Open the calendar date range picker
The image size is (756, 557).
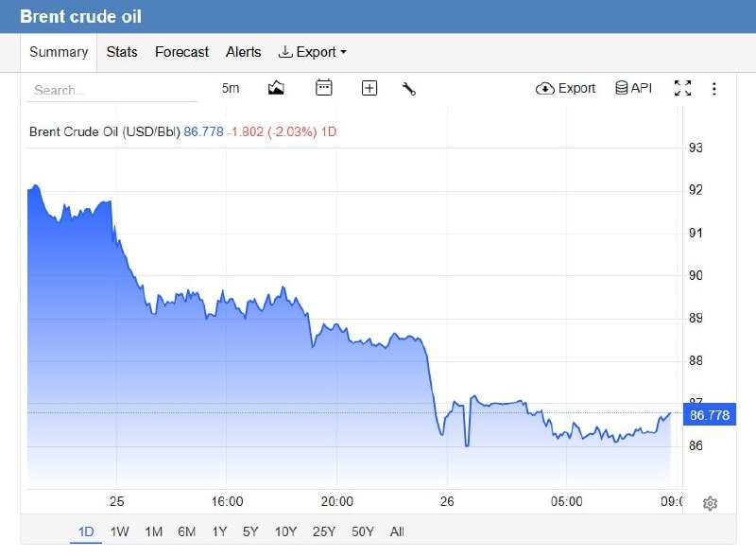(x=323, y=88)
